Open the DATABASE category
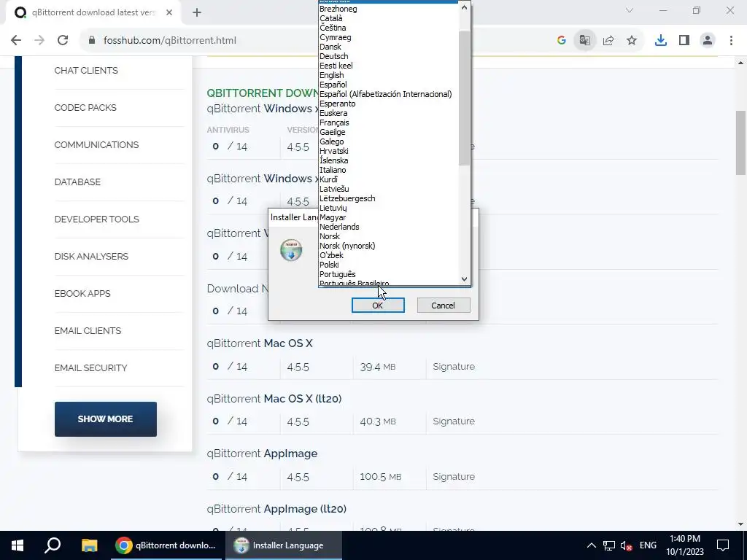 tap(77, 182)
